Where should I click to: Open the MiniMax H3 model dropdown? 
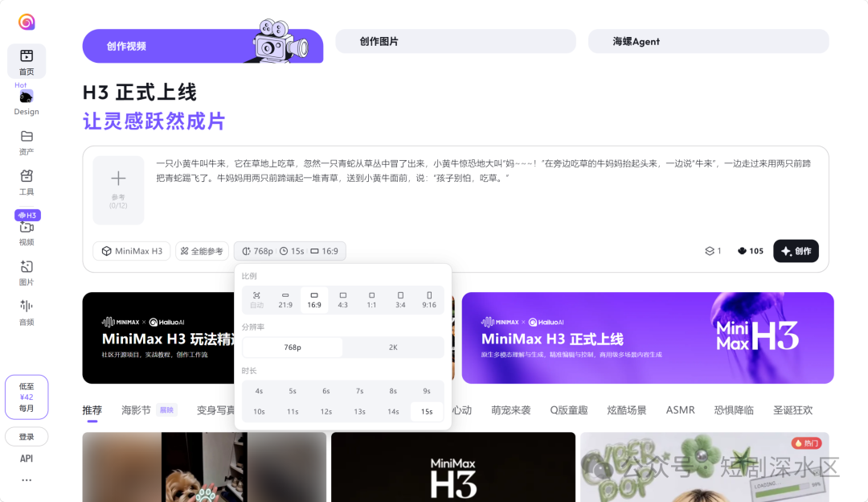132,251
